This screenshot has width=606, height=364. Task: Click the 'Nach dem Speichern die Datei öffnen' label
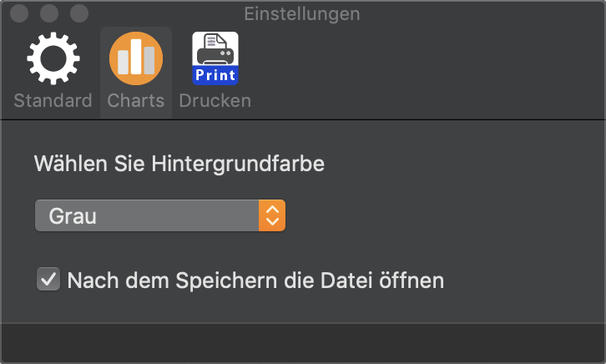coord(255,281)
